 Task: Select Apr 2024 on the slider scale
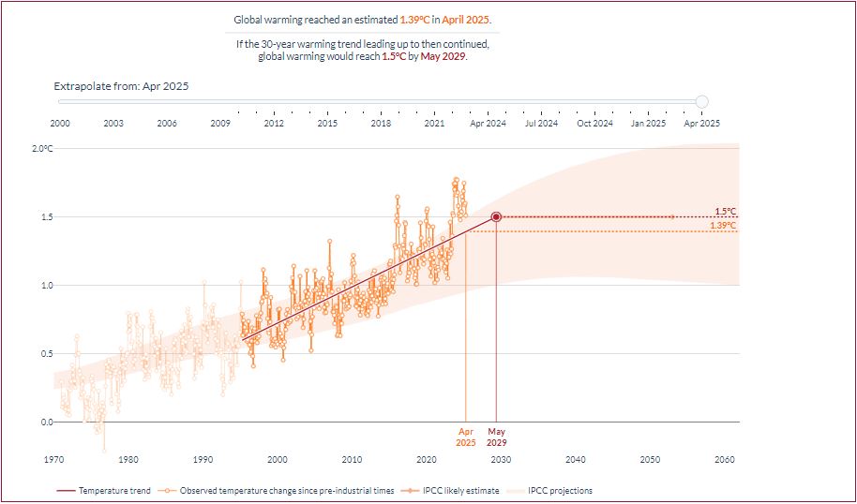pyautogui.click(x=488, y=123)
